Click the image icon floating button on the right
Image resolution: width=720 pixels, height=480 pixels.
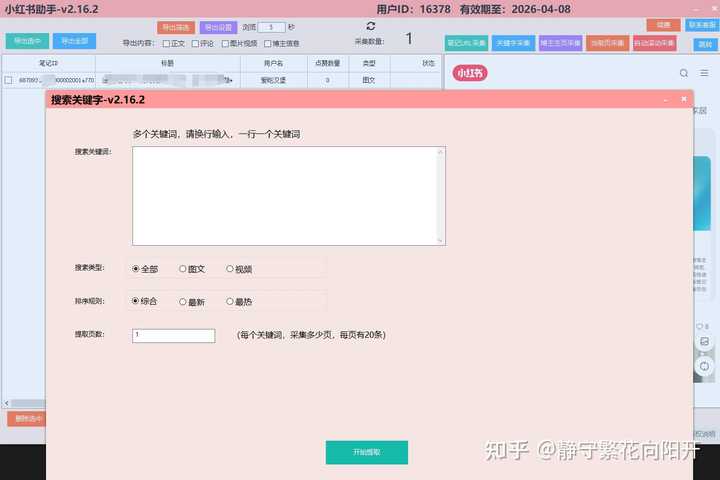pos(704,342)
